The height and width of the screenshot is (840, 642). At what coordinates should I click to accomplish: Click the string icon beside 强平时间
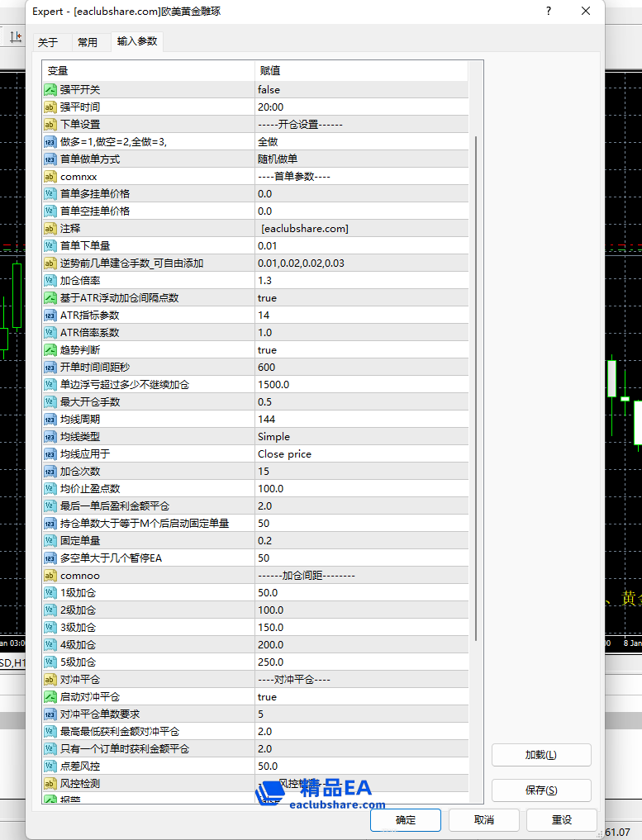(50, 107)
